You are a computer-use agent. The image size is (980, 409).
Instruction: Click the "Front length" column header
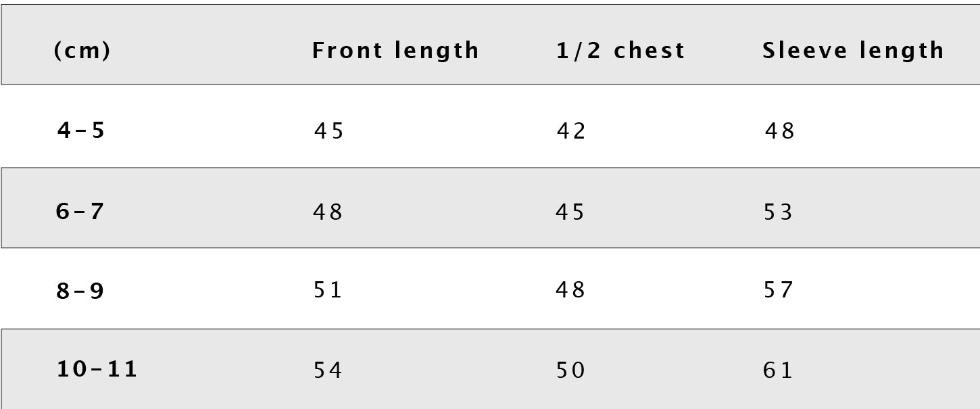pyautogui.click(x=395, y=51)
